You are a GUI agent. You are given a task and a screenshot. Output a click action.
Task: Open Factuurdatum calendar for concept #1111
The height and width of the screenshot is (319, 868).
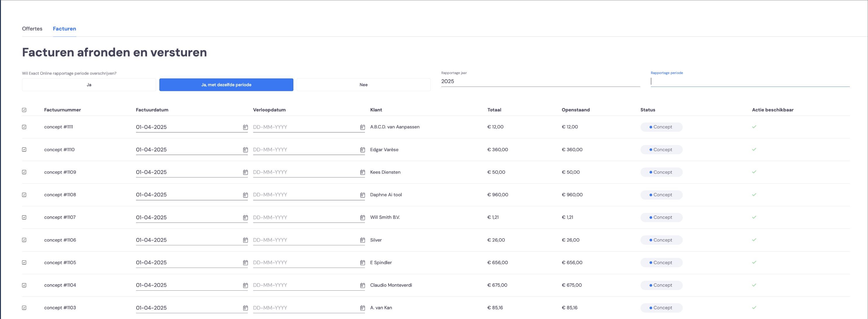click(245, 127)
